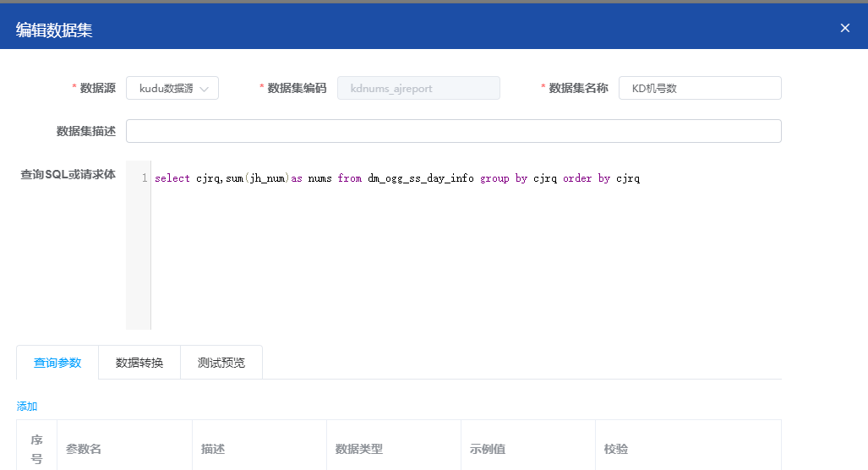Click the 参数名 column header
Screen dimensions: 868x470
click(84, 449)
